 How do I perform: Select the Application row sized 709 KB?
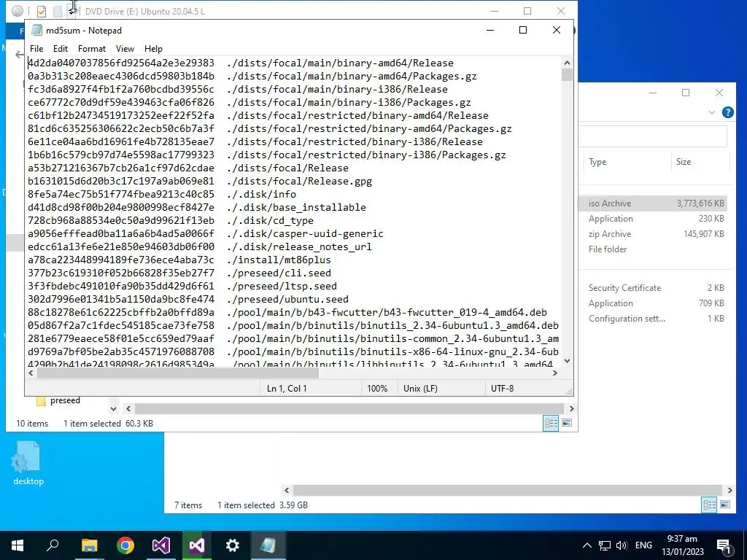[654, 303]
